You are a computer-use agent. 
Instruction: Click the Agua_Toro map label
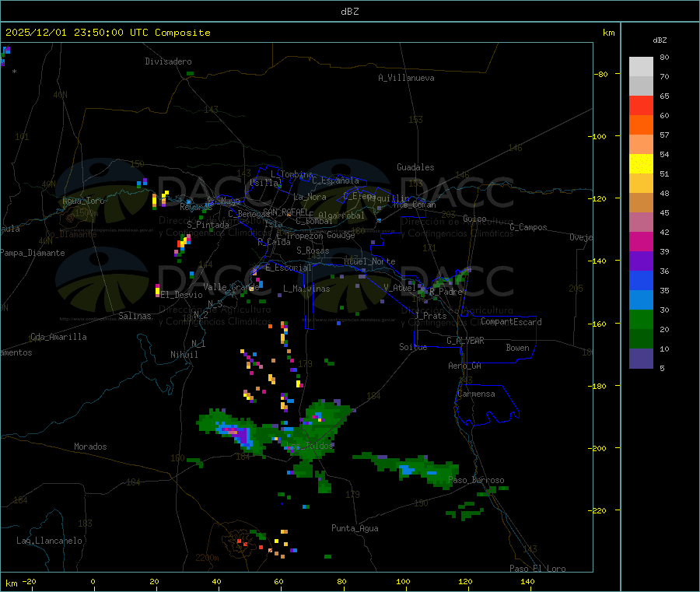[83, 201]
